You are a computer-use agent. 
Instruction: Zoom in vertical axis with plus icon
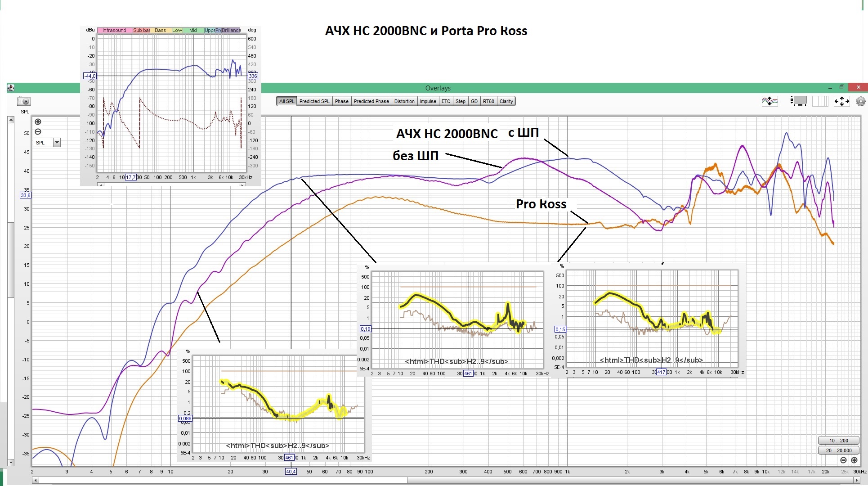(38, 121)
